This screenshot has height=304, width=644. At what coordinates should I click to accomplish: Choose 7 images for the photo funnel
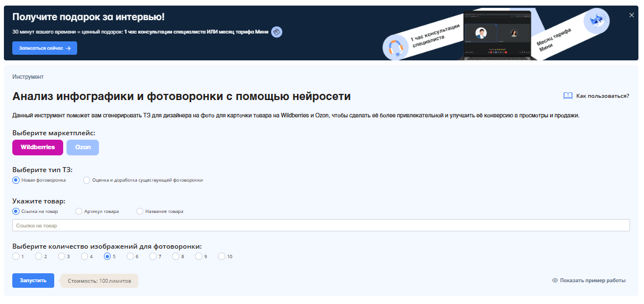(x=153, y=256)
